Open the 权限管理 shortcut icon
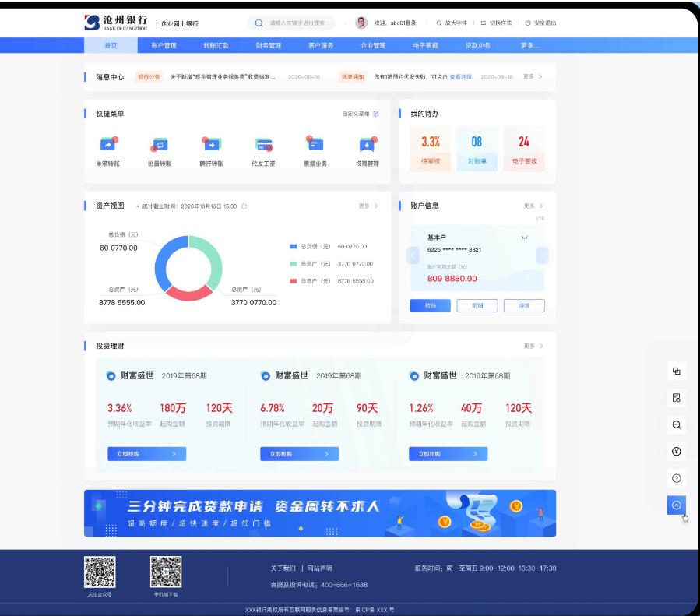The image size is (700, 616). tap(368, 144)
